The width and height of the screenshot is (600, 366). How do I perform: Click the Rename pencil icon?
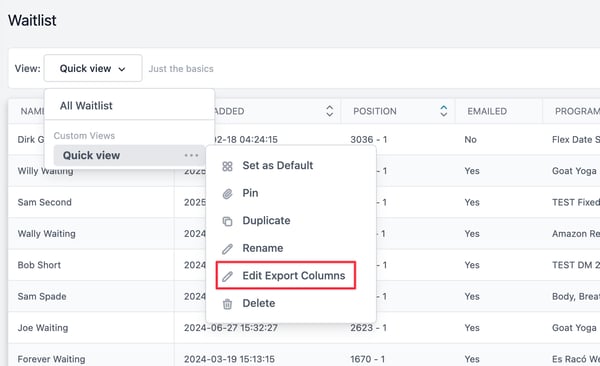pyautogui.click(x=227, y=249)
